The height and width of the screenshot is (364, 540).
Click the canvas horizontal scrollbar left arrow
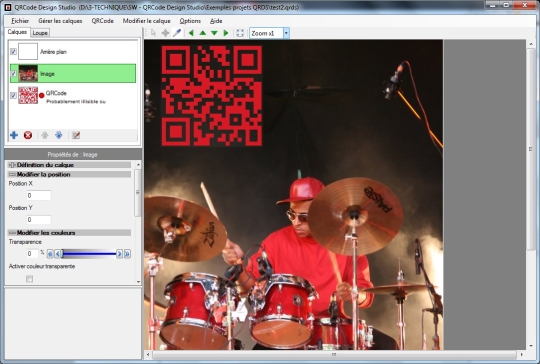coord(148,354)
